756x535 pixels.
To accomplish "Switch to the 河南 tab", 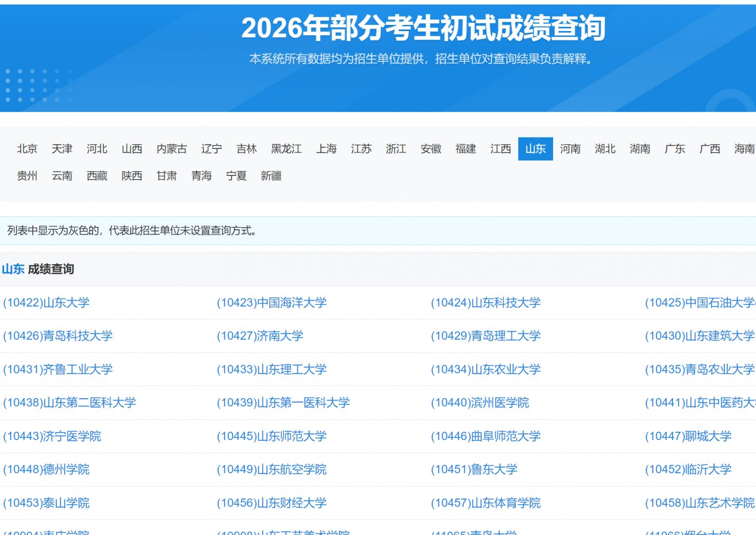I will click(570, 149).
